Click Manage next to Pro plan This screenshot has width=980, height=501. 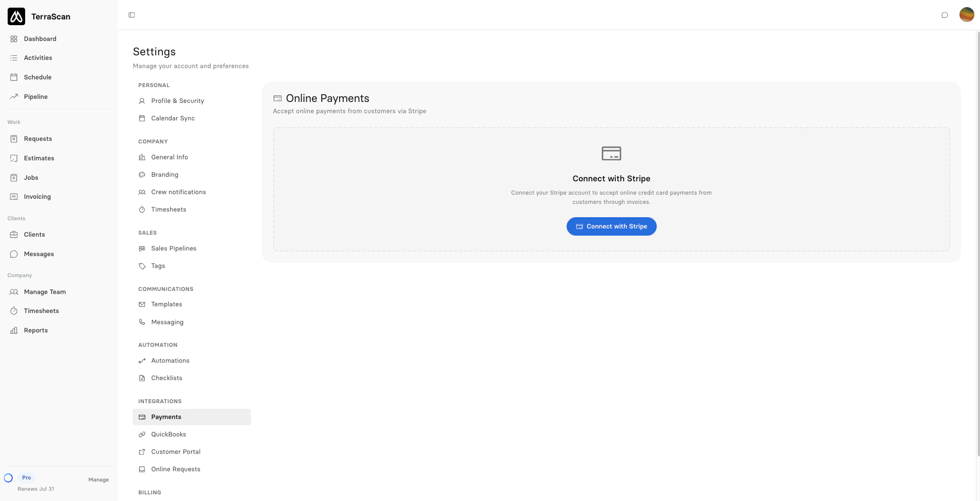pyautogui.click(x=98, y=480)
